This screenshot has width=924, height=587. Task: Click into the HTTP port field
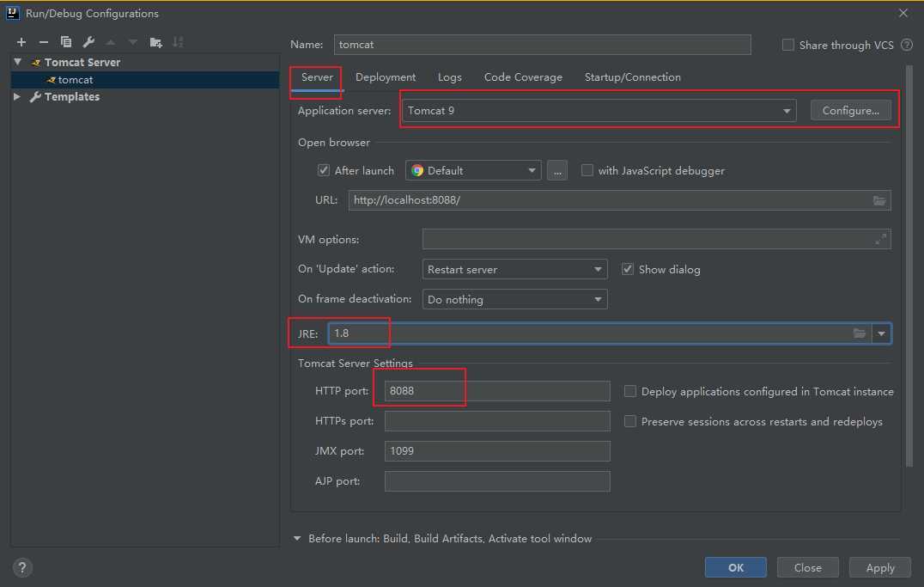[496, 391]
